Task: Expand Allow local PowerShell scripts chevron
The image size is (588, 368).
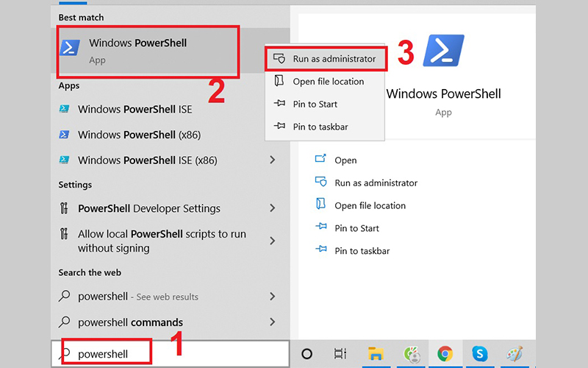Action: [273, 241]
